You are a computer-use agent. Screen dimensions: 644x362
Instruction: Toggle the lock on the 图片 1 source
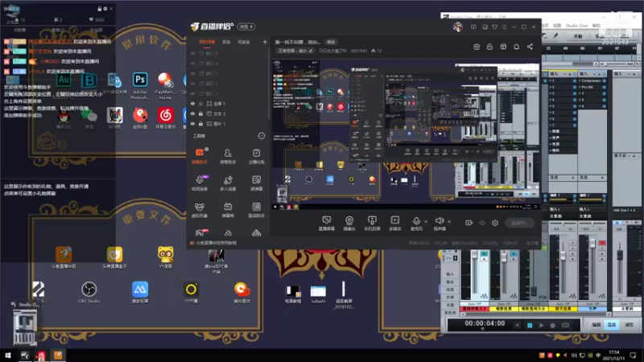point(200,124)
